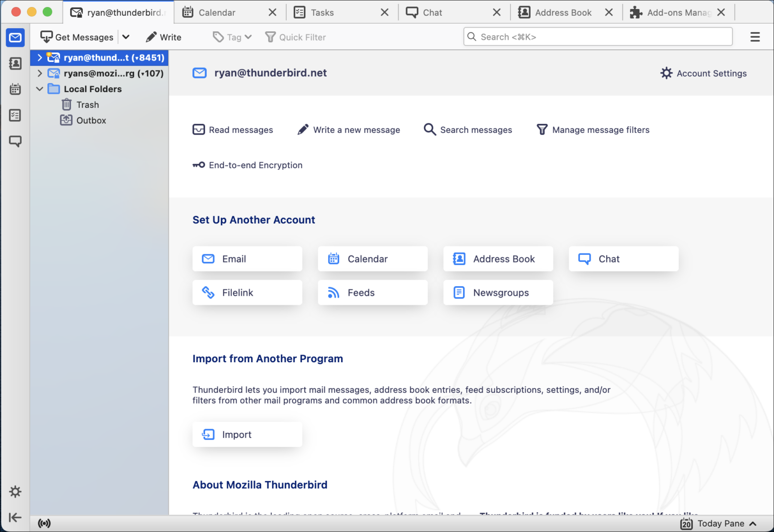Collapse the spaces toolbar

pos(15,517)
